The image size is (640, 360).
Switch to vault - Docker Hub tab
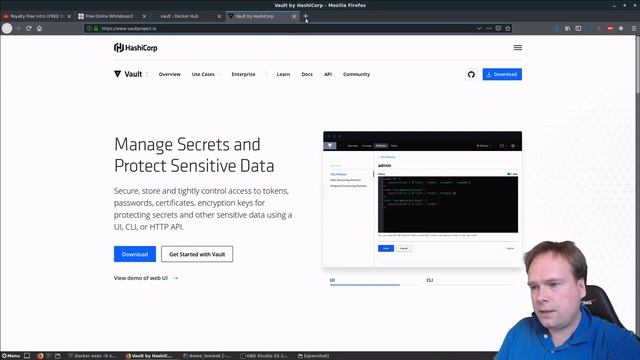click(180, 16)
